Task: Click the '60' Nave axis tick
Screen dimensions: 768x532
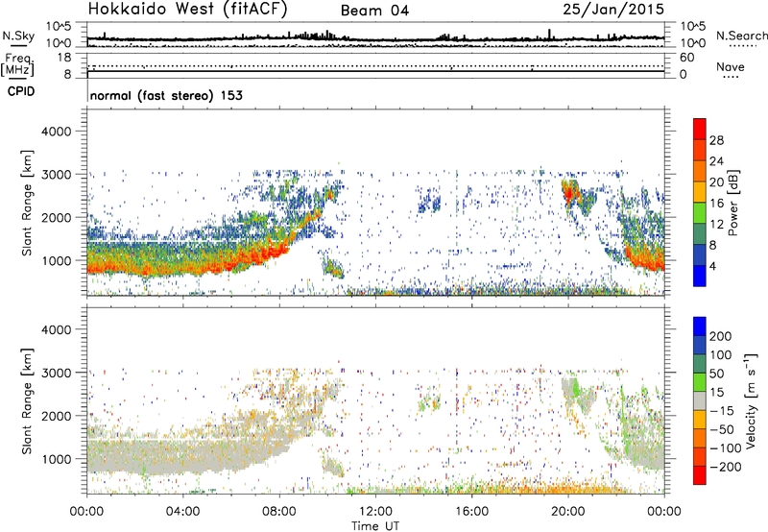Action: pyautogui.click(x=687, y=58)
